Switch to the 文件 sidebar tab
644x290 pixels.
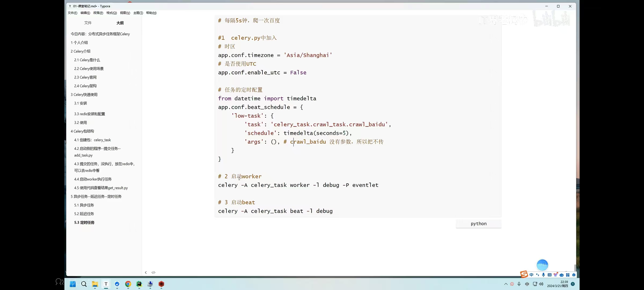(x=88, y=23)
